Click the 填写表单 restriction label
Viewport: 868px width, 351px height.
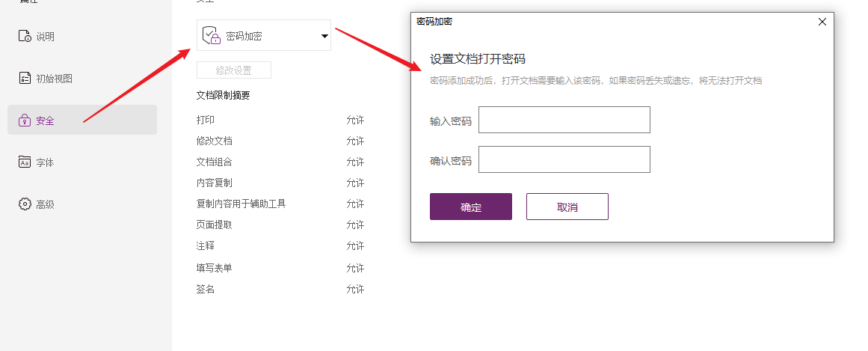pos(215,268)
